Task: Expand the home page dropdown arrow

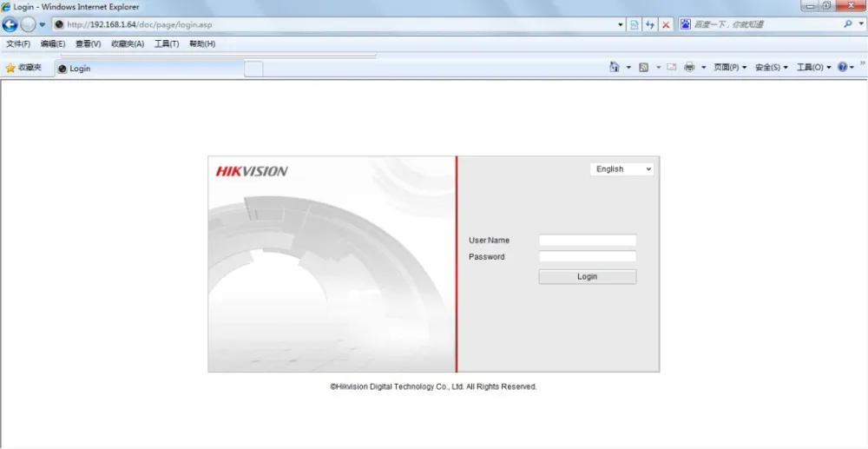Action: coord(628,68)
